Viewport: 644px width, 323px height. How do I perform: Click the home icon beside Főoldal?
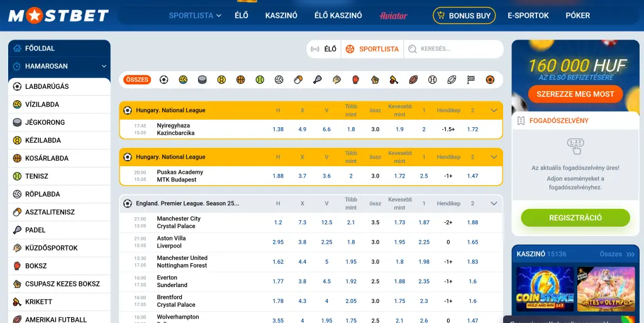coord(17,48)
